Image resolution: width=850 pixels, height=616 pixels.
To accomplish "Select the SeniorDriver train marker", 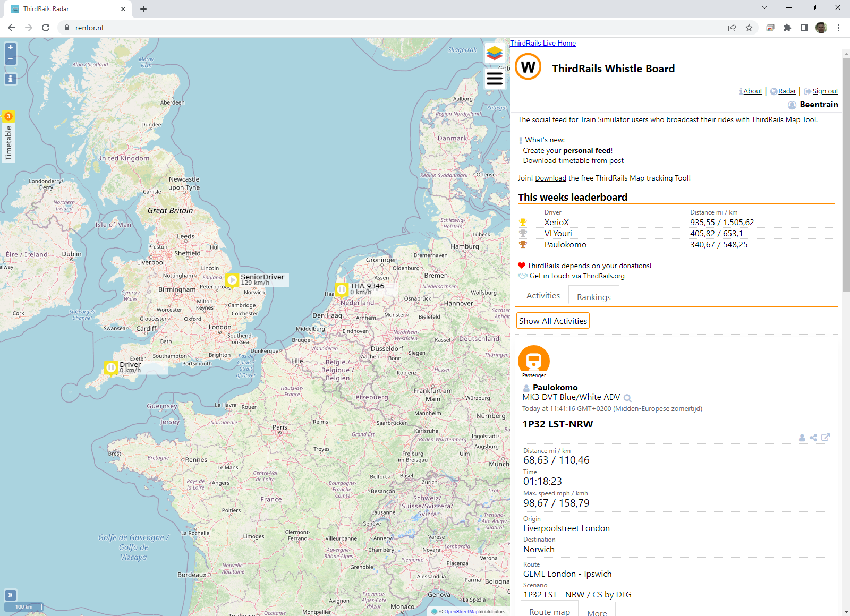I will (232, 280).
